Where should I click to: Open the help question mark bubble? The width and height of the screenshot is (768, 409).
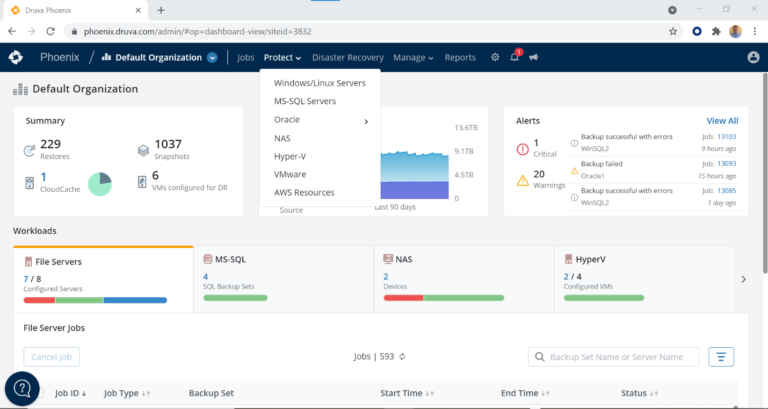pyautogui.click(x=23, y=388)
